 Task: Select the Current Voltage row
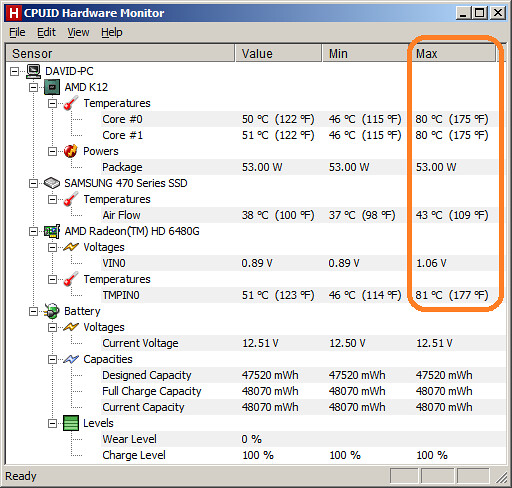tap(303, 343)
